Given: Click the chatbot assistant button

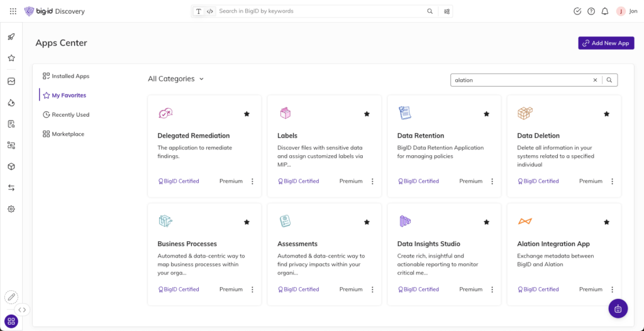Looking at the screenshot, I should click(618, 308).
